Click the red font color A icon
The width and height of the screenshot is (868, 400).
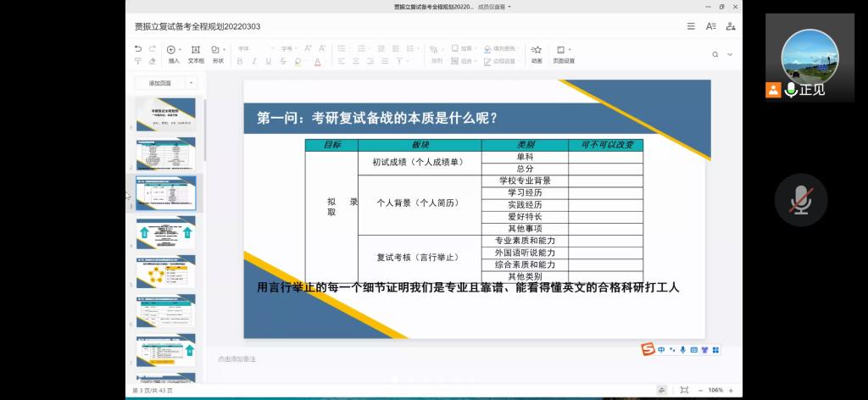point(317,61)
